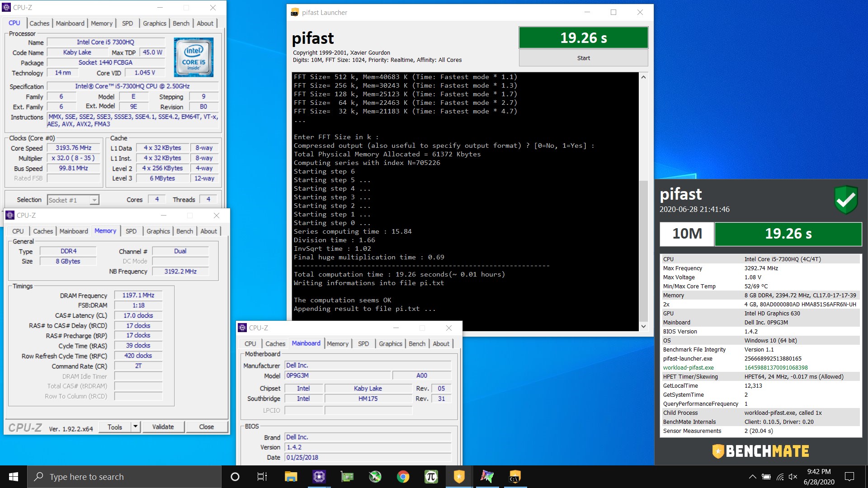Viewport: 868px width, 488px height.
Task: Click BenchMate green 19.26 s score
Action: (x=788, y=234)
